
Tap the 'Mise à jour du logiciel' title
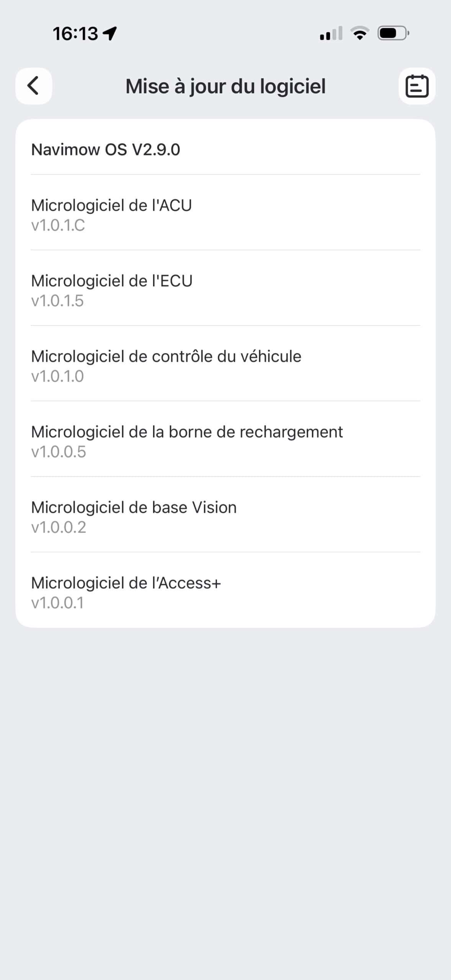click(x=225, y=87)
